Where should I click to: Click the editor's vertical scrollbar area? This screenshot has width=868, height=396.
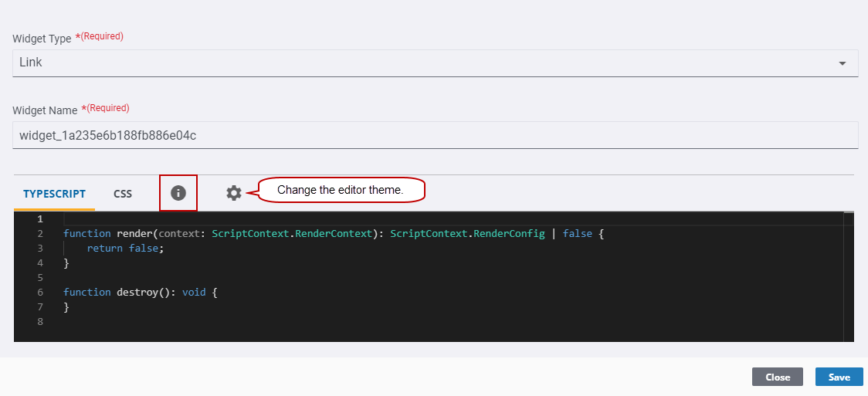point(849,278)
